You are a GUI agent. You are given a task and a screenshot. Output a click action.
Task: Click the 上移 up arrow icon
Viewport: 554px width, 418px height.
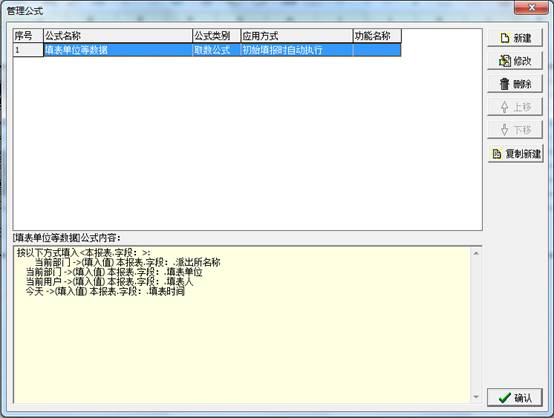[x=505, y=107]
